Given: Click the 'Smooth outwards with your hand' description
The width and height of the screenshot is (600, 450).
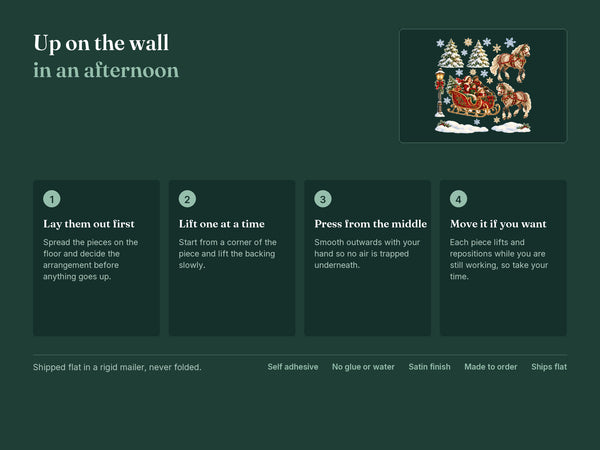Looking at the screenshot, I should [367, 253].
